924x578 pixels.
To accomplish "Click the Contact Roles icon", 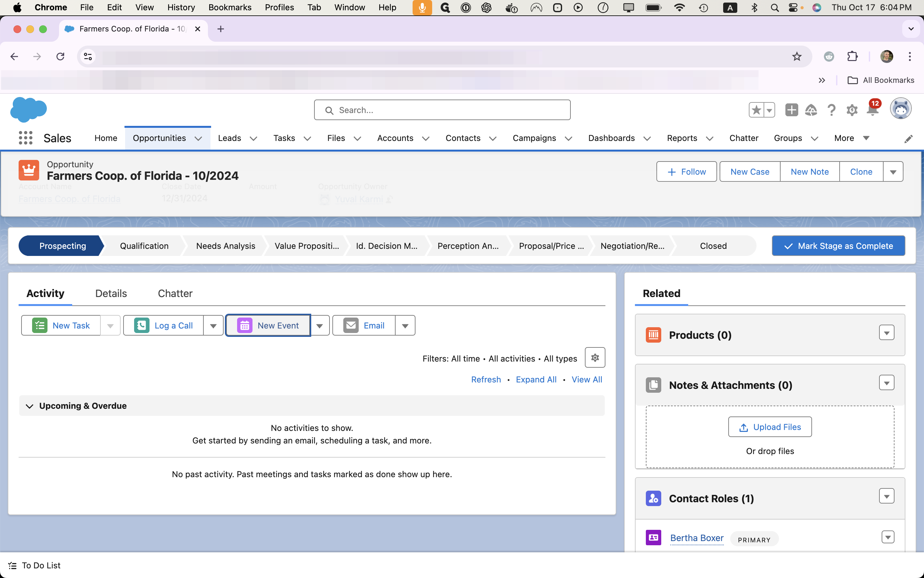I will point(653,498).
